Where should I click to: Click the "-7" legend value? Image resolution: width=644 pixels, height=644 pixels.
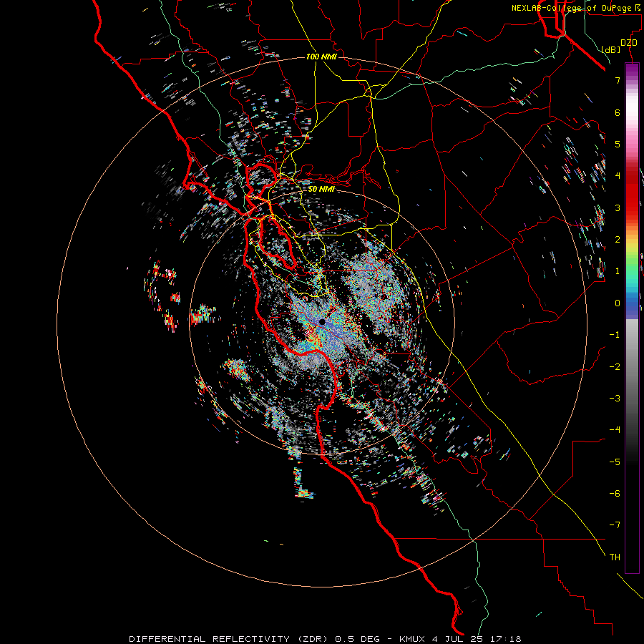tap(615, 525)
